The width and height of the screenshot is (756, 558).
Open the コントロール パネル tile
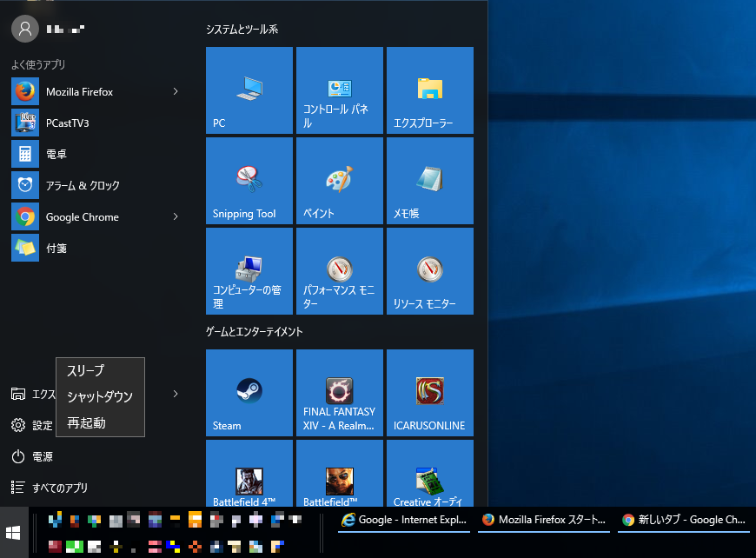(x=340, y=90)
